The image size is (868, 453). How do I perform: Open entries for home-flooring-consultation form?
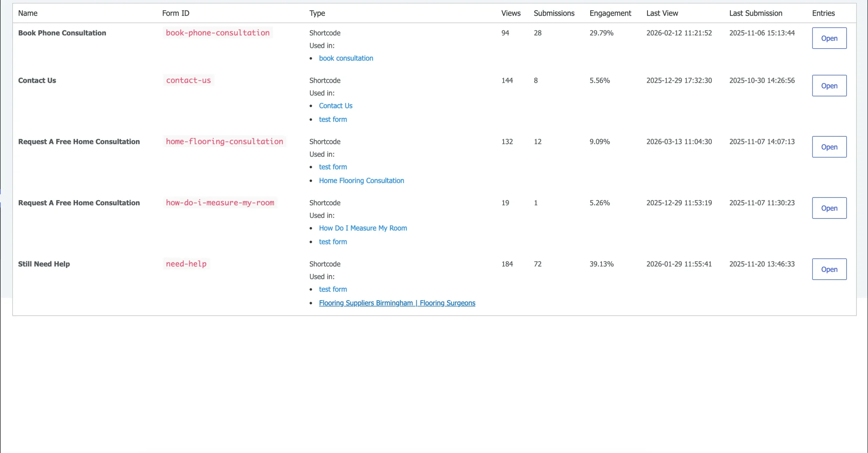(829, 147)
